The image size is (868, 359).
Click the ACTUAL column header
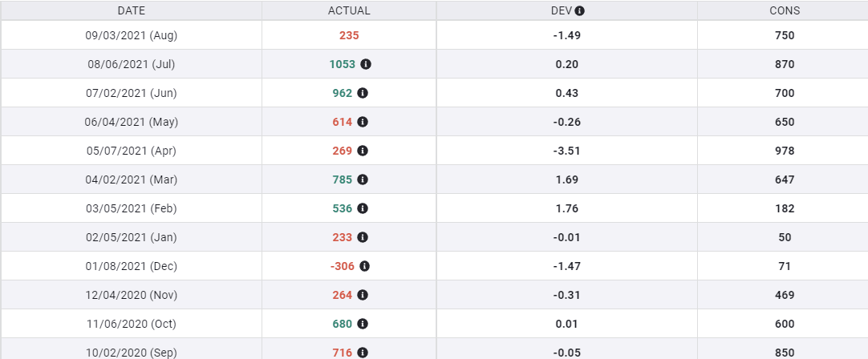349,11
